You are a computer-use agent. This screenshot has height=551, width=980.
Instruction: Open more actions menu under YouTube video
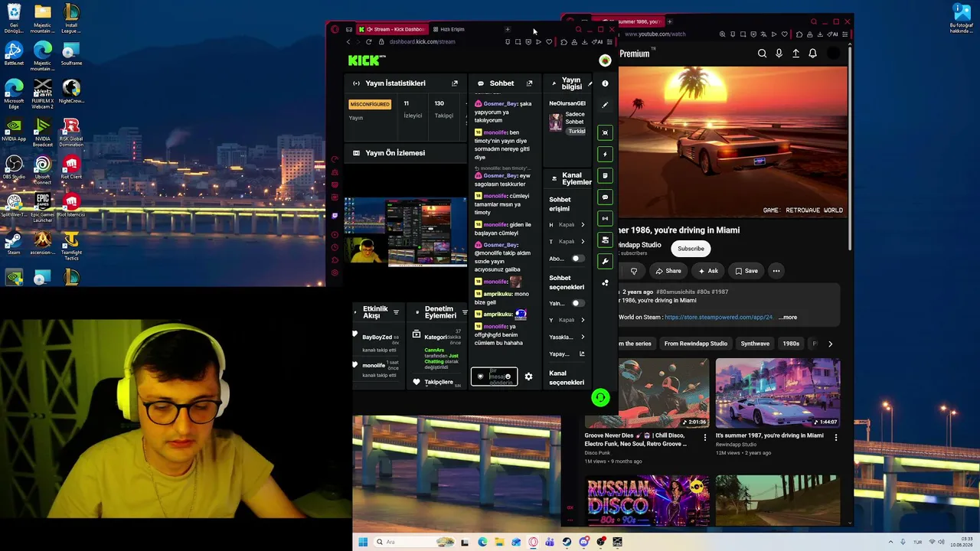tap(776, 271)
